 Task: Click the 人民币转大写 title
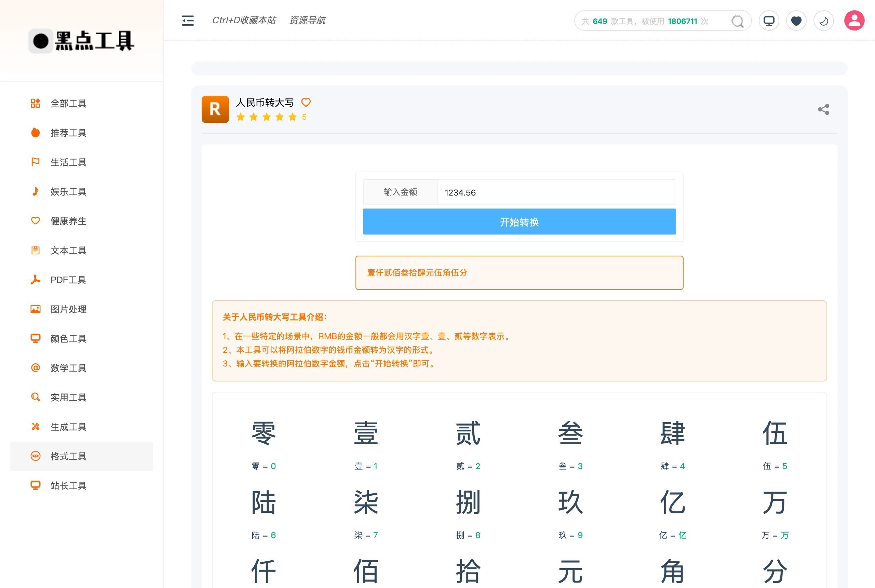[x=265, y=102]
